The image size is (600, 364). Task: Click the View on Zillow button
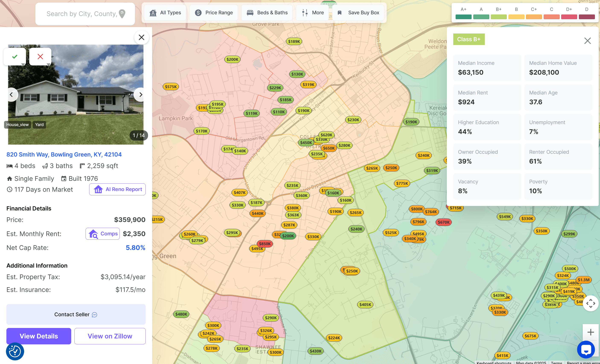pos(110,336)
